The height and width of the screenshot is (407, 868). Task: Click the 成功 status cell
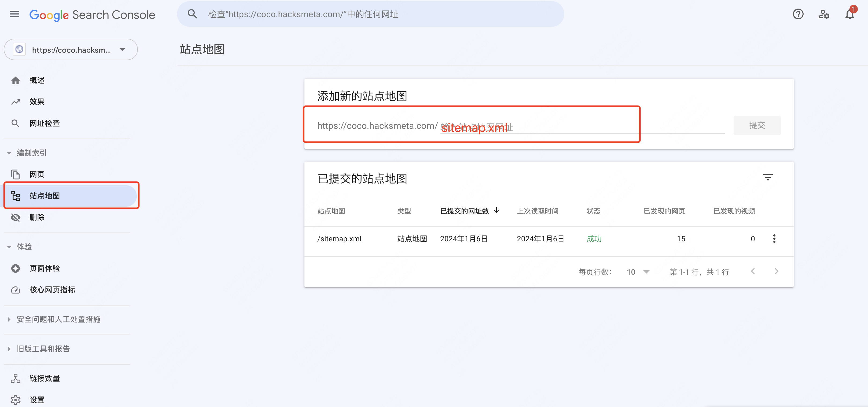click(x=594, y=239)
